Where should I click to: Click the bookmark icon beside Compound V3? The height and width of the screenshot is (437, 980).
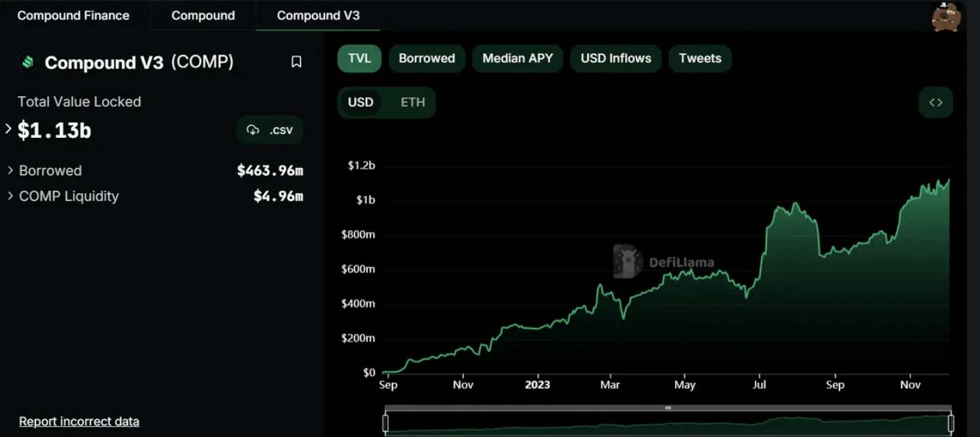(x=296, y=62)
